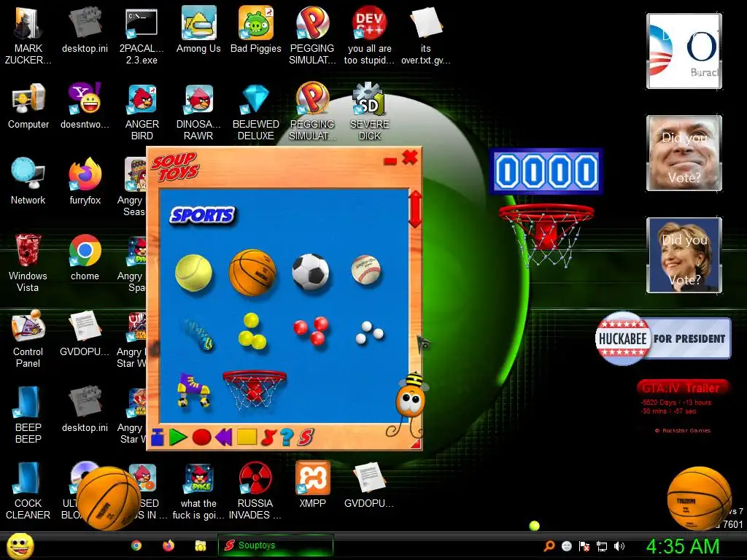Screen dimensions: 747x560
Task: Click the basketball hoop placed on desktop
Action: coord(546,234)
